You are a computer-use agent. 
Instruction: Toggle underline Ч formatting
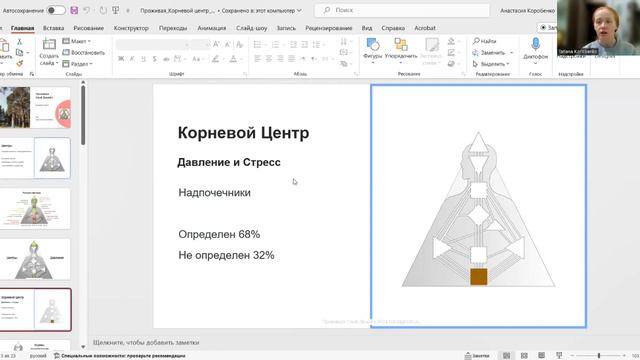[143, 59]
